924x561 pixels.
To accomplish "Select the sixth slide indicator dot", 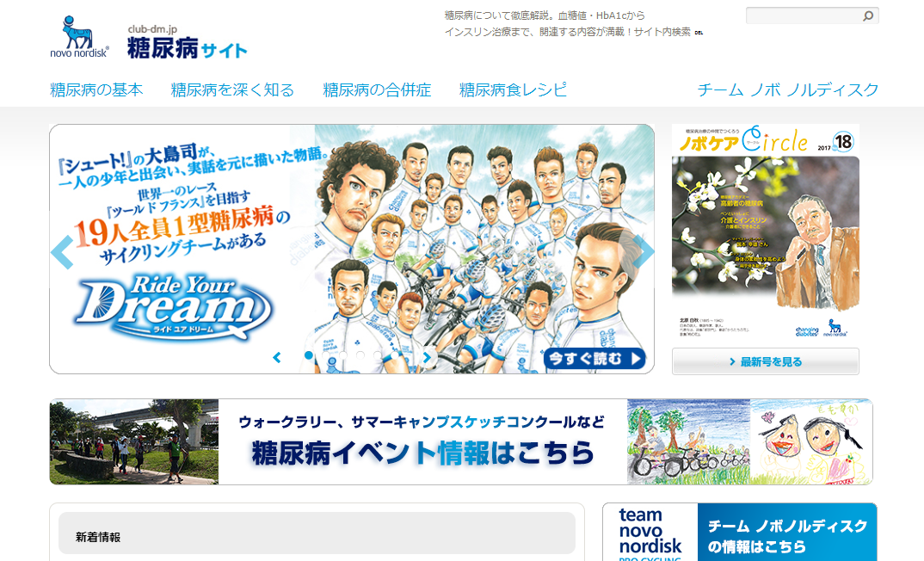I will [394, 355].
